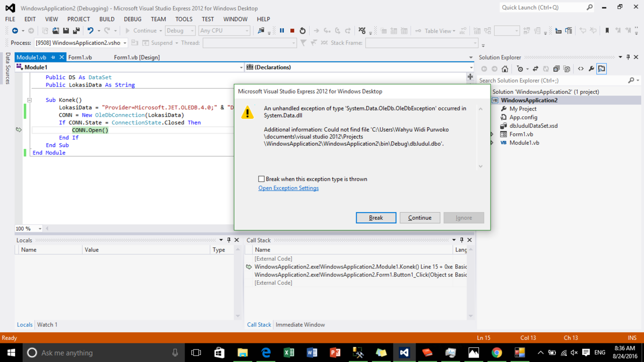Click the editor split-window handle icon

[470, 77]
